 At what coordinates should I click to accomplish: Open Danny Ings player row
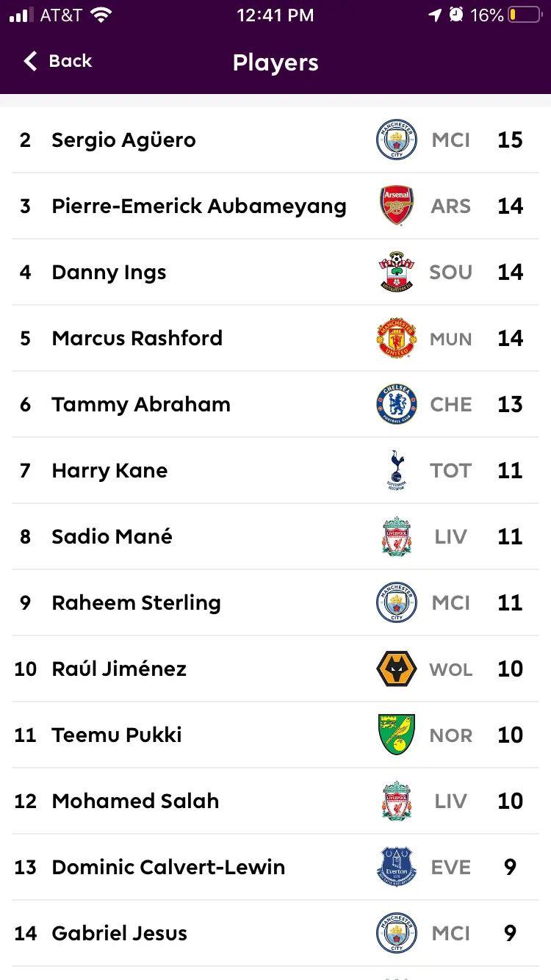(x=109, y=273)
